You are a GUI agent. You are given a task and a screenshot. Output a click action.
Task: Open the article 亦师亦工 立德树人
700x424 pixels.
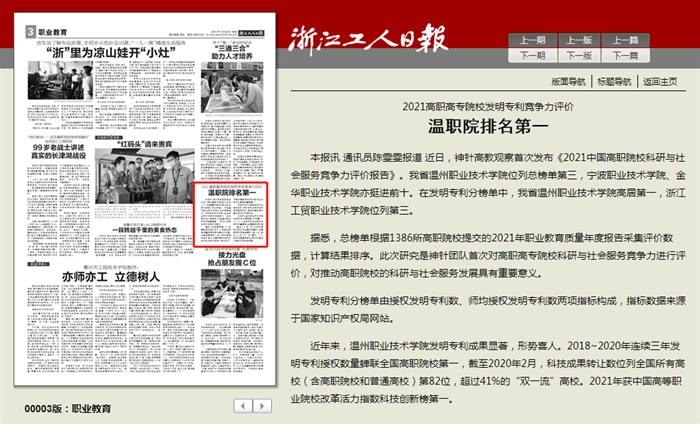(111, 277)
